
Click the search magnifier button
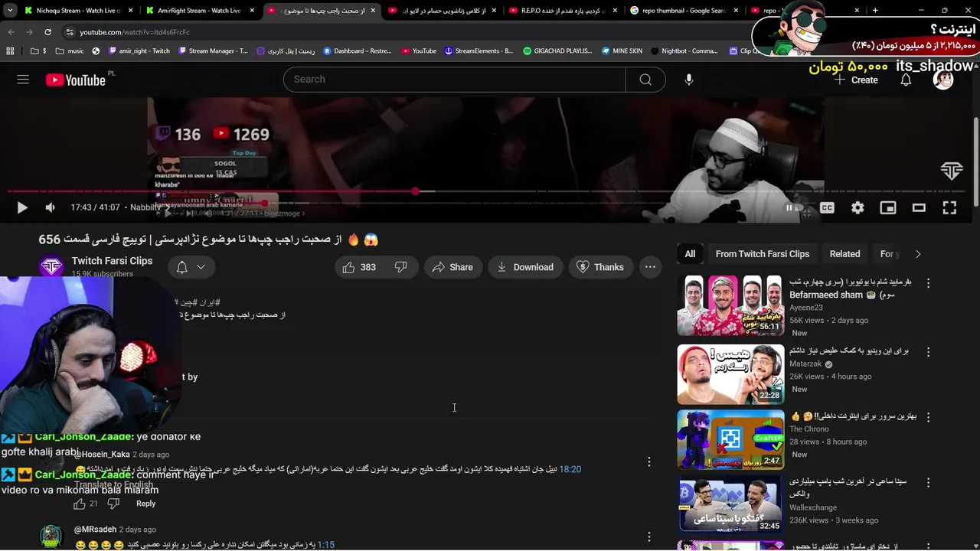(645, 80)
